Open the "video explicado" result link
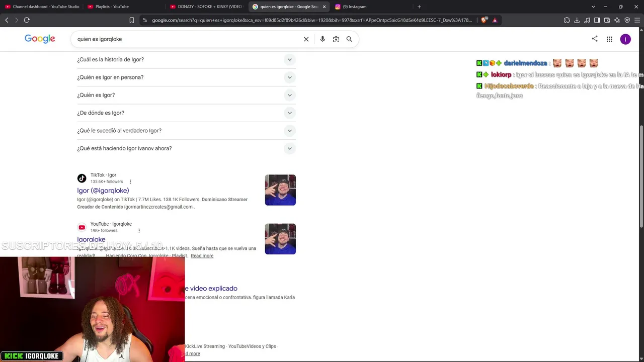This screenshot has height=362, width=644. coord(211,289)
